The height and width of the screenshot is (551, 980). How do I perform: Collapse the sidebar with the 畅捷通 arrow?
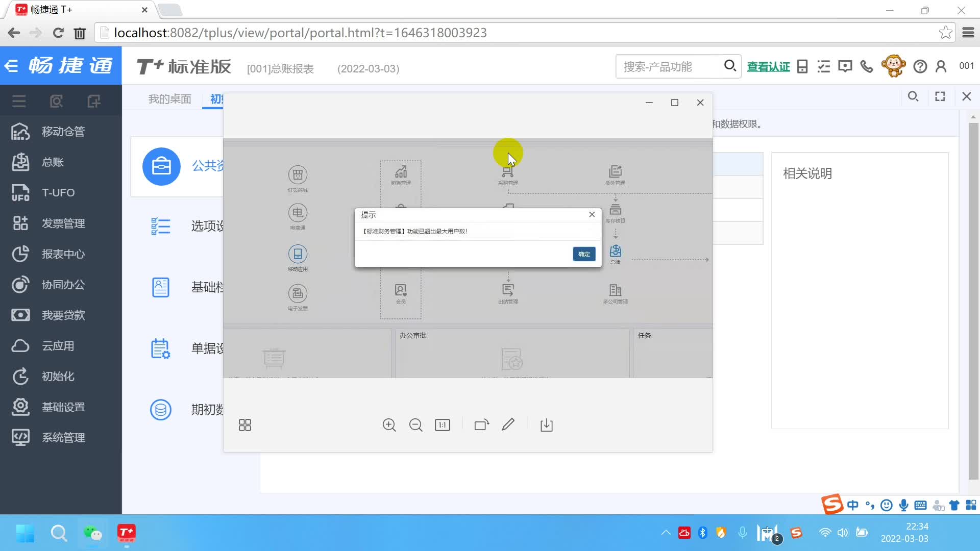11,65
